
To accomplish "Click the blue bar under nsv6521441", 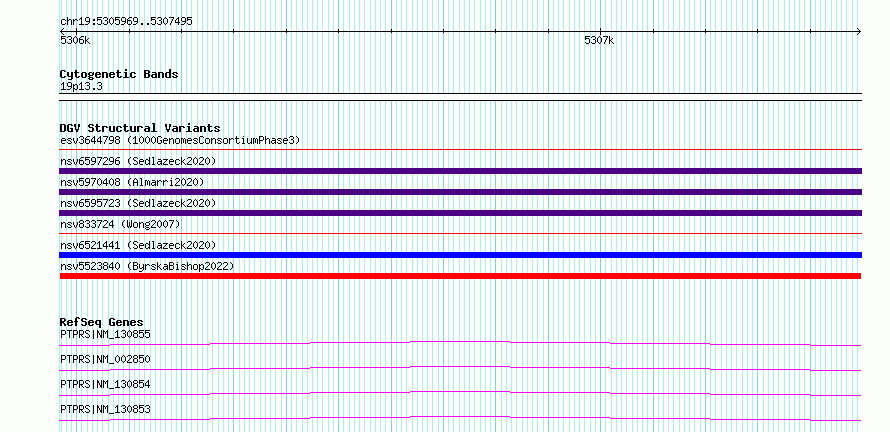I will [x=460, y=255].
